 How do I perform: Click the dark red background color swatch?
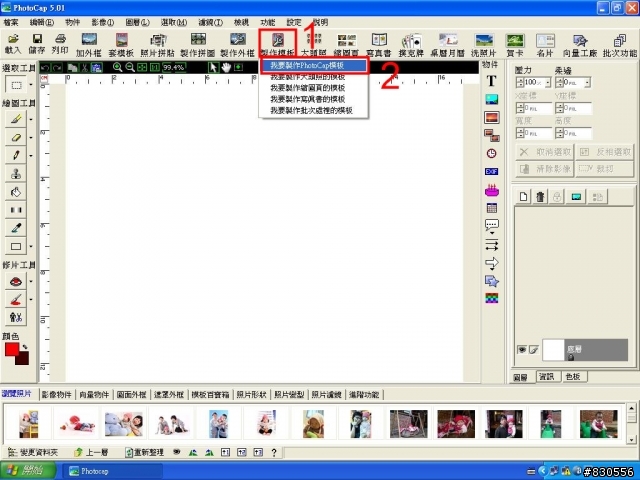[x=23, y=359]
